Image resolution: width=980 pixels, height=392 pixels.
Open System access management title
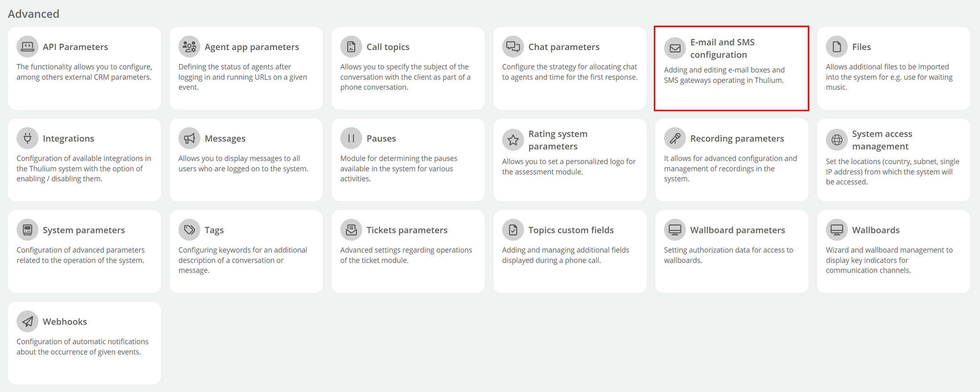pos(882,140)
